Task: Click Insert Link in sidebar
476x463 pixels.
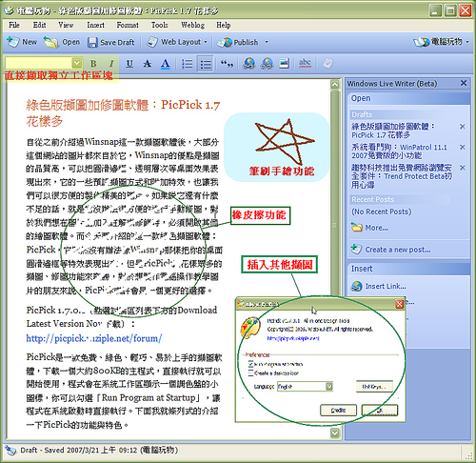Action: [x=386, y=286]
